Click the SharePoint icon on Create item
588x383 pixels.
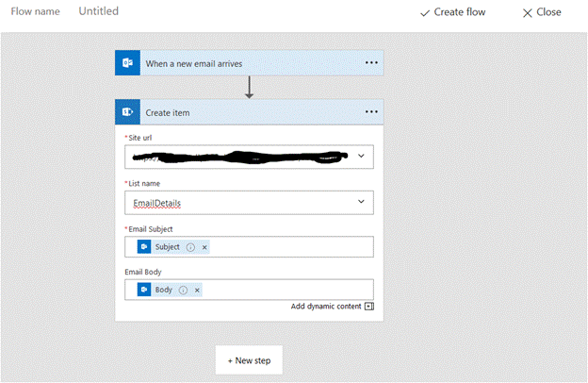coord(127,112)
